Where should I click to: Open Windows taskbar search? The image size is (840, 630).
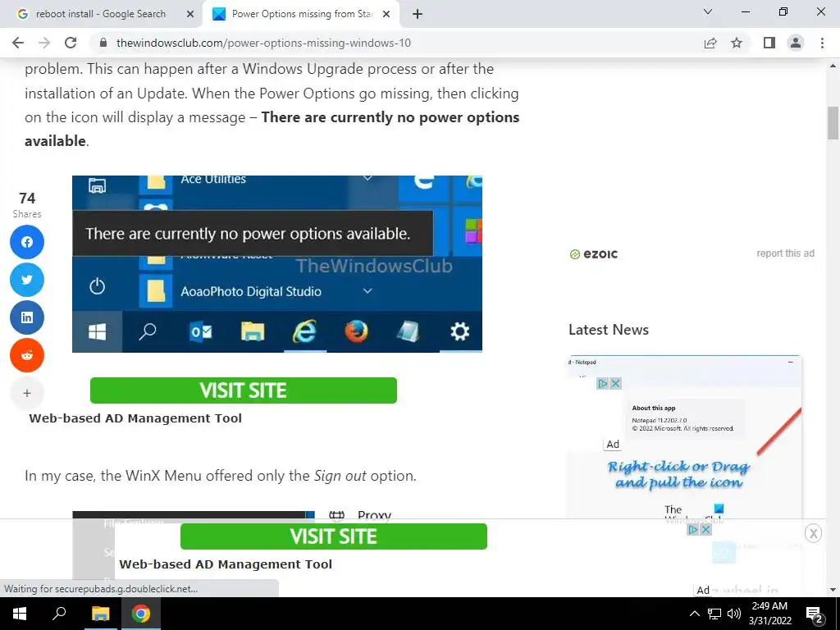[x=59, y=614]
